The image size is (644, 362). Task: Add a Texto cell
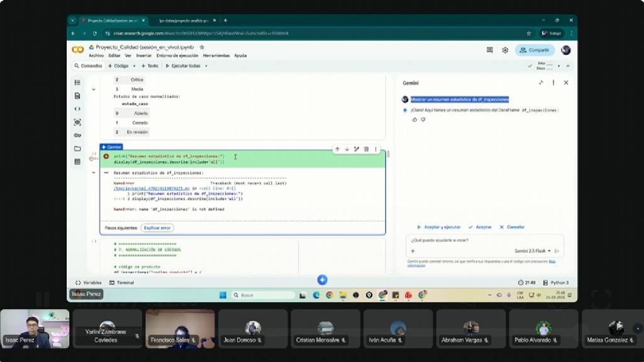point(150,66)
